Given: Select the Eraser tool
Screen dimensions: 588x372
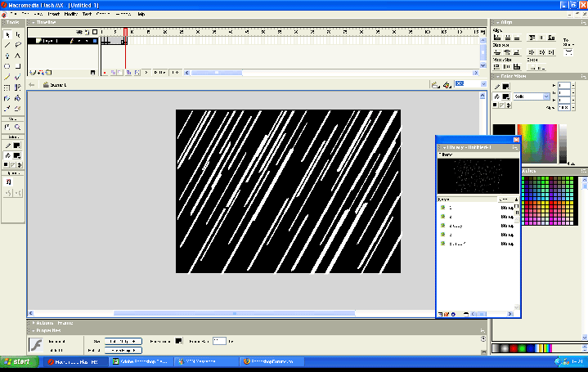Looking at the screenshot, I should pyautogui.click(x=18, y=109).
